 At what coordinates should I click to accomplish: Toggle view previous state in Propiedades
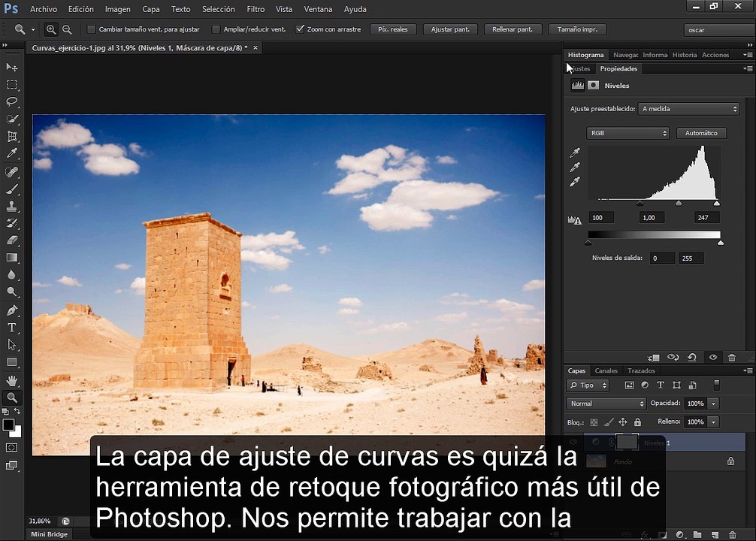tap(673, 358)
